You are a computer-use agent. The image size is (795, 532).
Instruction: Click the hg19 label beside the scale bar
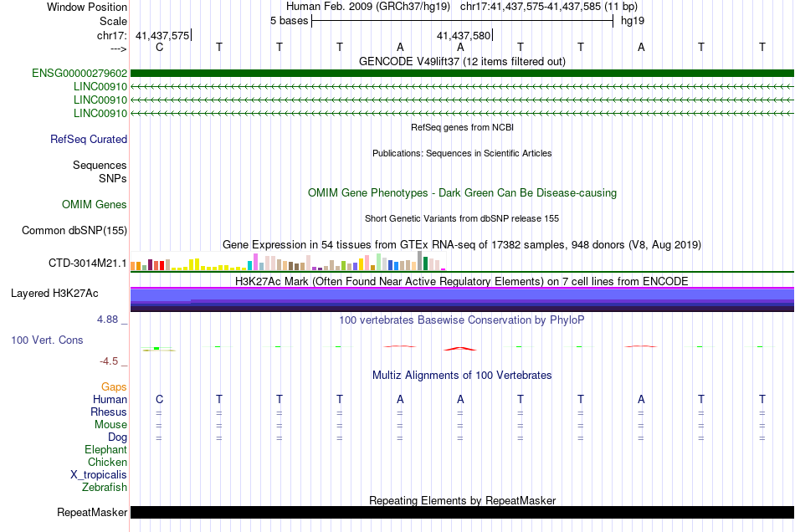(x=633, y=21)
